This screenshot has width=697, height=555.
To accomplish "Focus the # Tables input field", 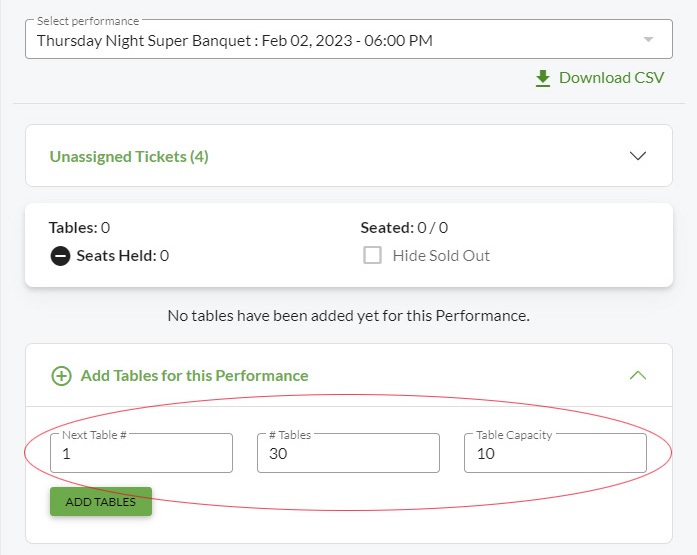I will [348, 453].
